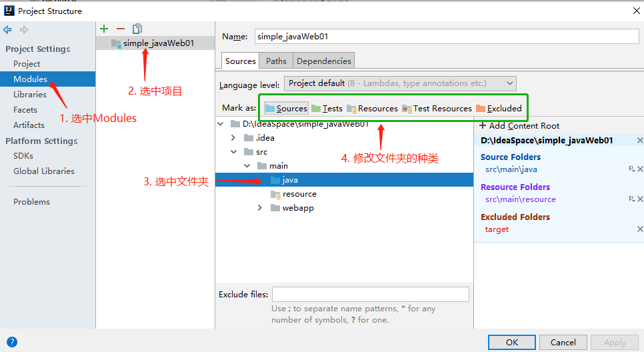
Task: Click the resource folder icon in the tree
Action: coord(275,194)
